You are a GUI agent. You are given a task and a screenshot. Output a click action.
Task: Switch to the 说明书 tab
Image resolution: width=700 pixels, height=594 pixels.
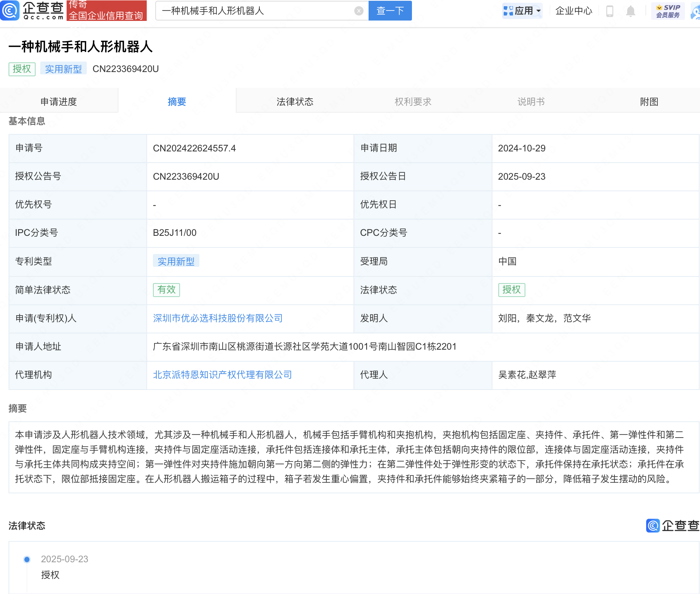coord(531,101)
